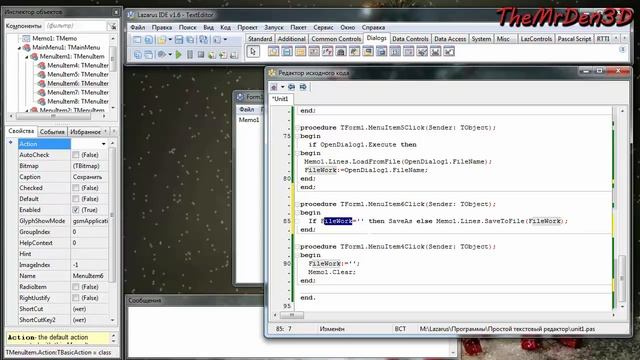Select MenuItem6 in the component tree
The height and width of the screenshot is (360, 640).
(x=78, y=84)
